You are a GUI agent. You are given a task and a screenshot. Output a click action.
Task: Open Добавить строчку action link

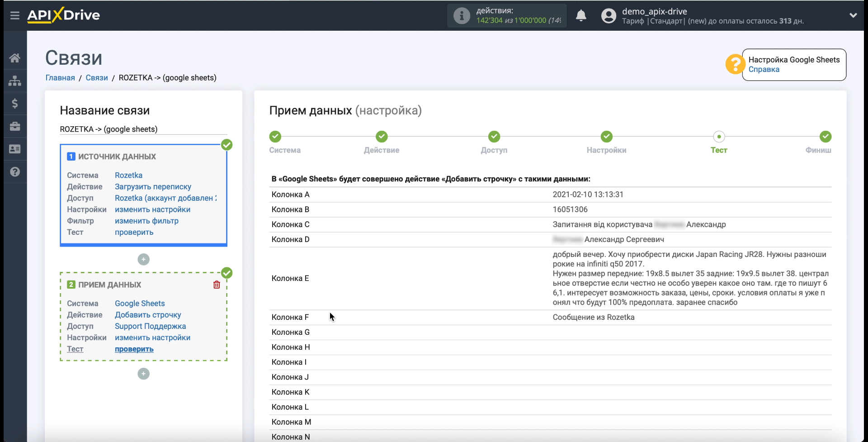pyautogui.click(x=148, y=315)
